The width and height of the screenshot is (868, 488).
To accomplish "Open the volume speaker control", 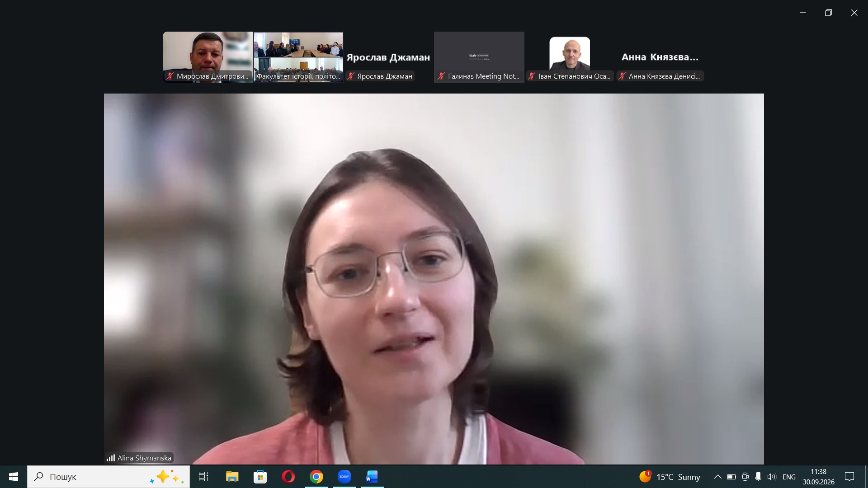I will coord(771,477).
